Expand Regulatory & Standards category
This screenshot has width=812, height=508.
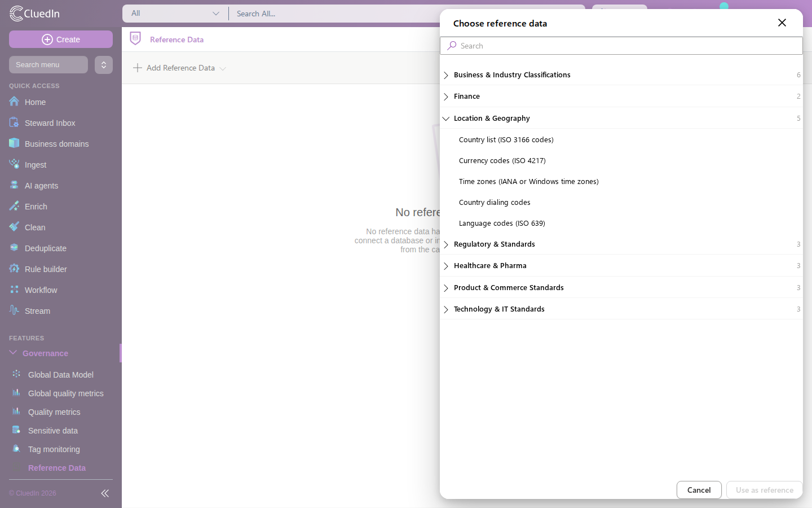(x=621, y=244)
